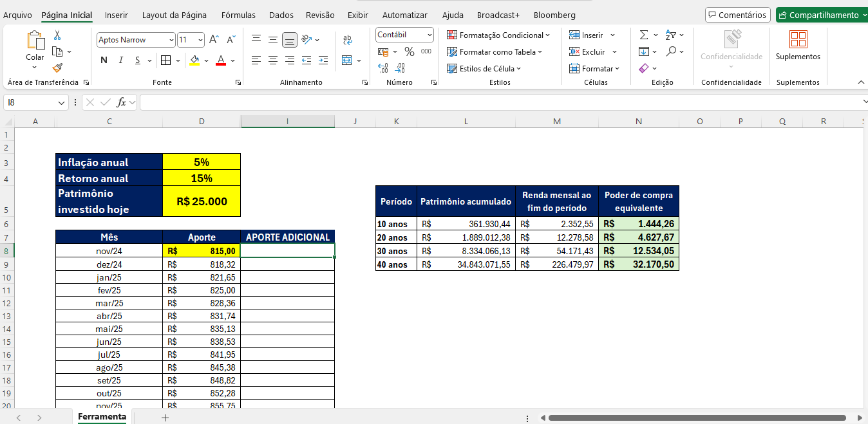
Task: Click the insert function fx icon
Action: pos(121,102)
